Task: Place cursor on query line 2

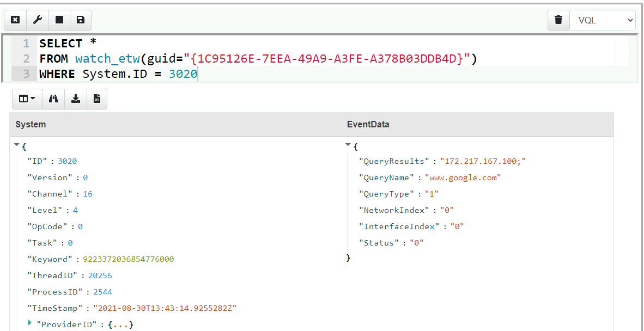Action: click(218, 58)
